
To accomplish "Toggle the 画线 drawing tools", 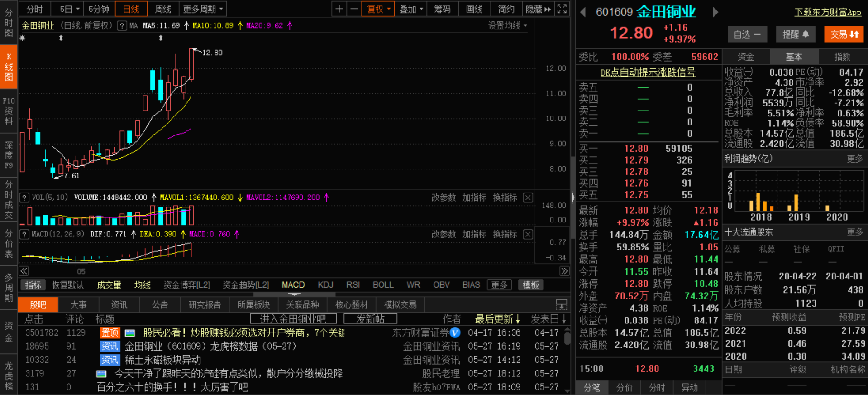I will (x=474, y=9).
